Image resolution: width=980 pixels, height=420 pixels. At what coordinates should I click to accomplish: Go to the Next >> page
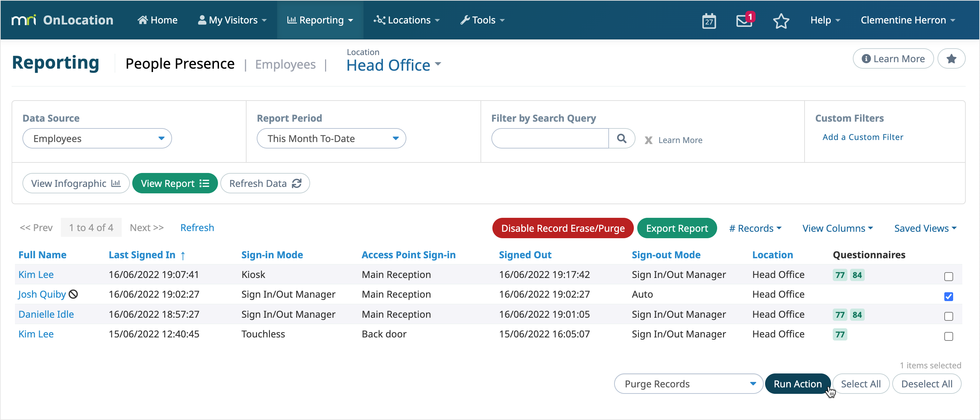(147, 227)
